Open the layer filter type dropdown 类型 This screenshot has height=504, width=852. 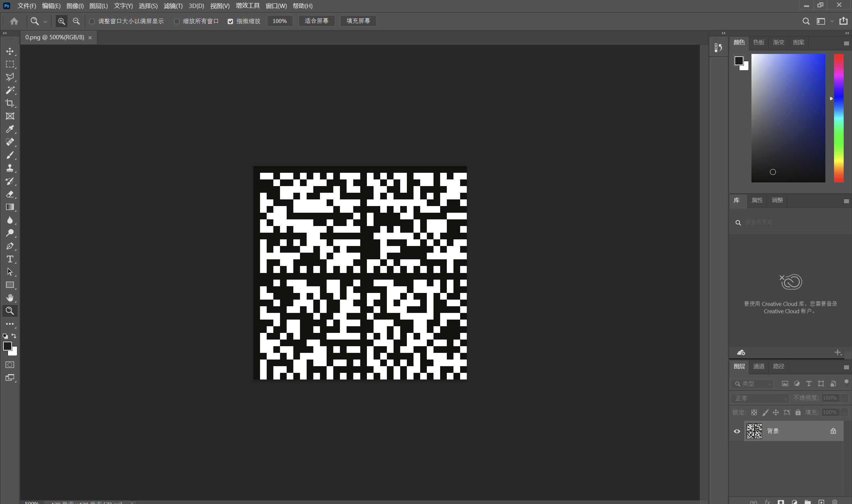752,383
